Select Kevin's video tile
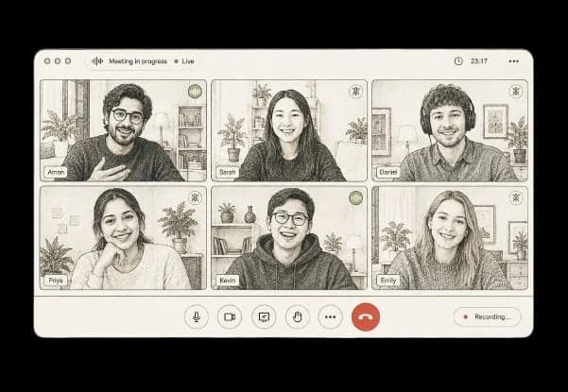This screenshot has height=392, width=568. [289, 238]
